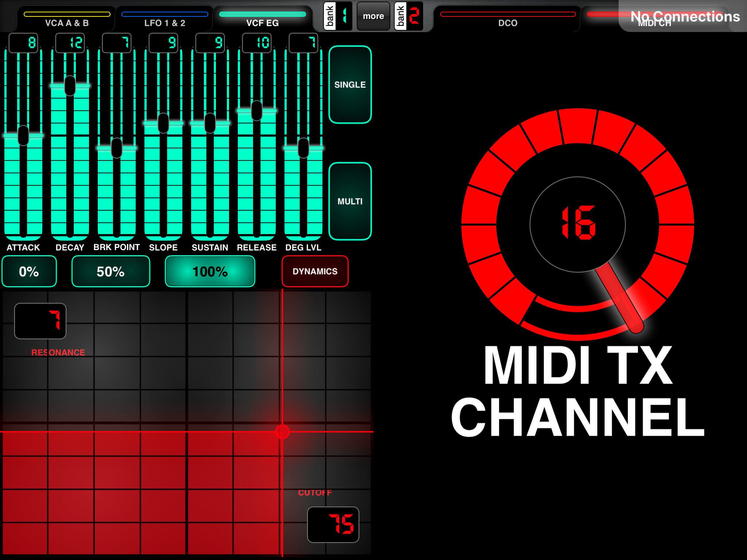This screenshot has width=747, height=560.
Task: Enable SINGLE mode
Action: tap(350, 85)
